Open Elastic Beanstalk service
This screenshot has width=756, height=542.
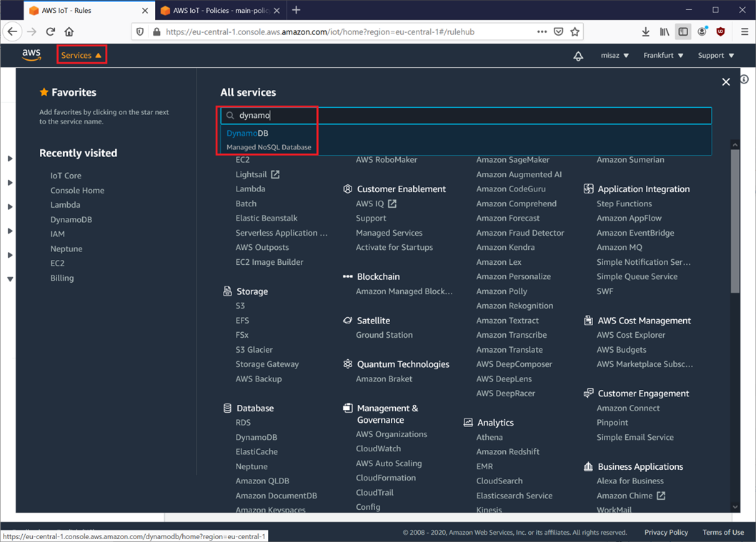(266, 219)
